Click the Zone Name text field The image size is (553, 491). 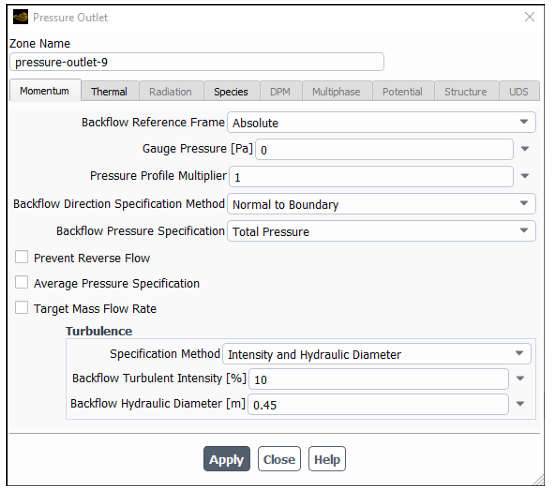click(197, 62)
